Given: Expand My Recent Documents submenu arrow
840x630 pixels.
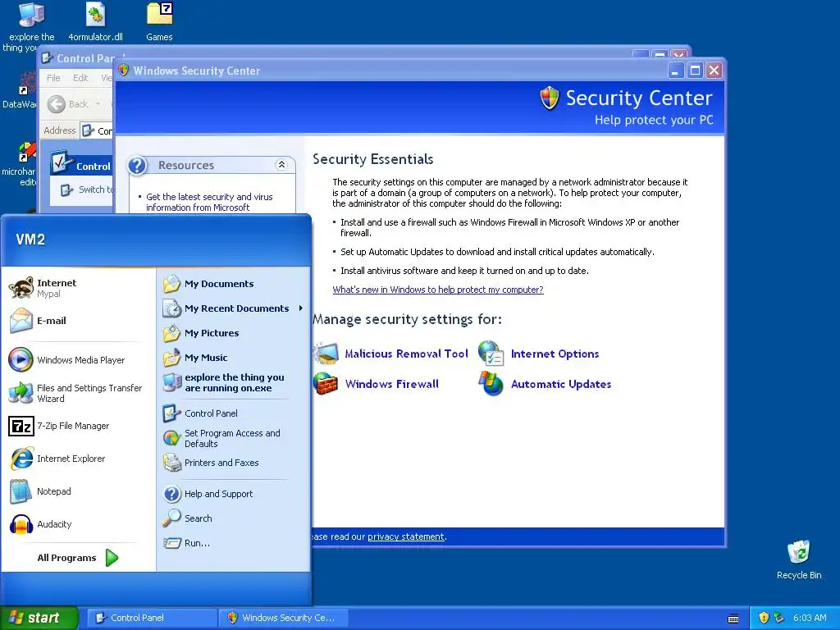Looking at the screenshot, I should 301,308.
